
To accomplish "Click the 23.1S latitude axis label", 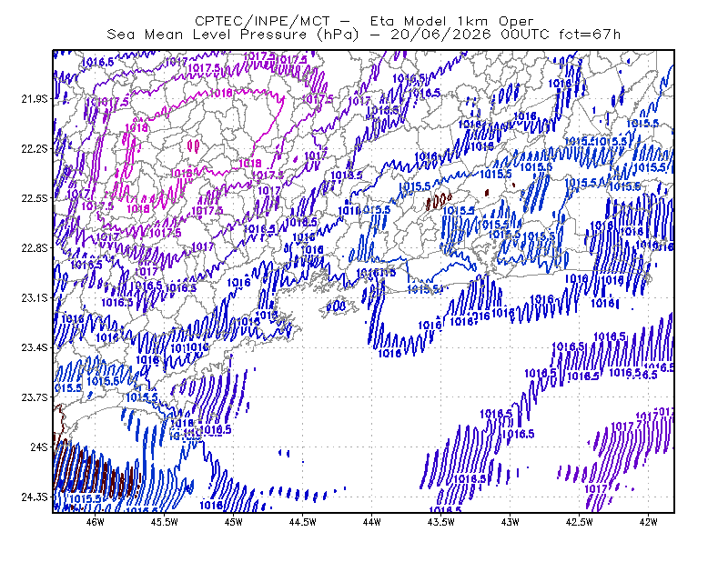I will click(35, 297).
